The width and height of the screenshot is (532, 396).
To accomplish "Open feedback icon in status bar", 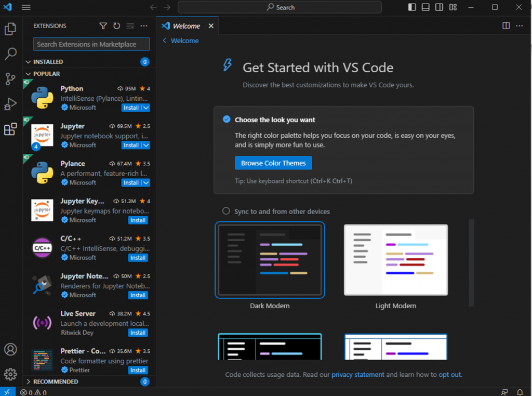I will (504, 392).
